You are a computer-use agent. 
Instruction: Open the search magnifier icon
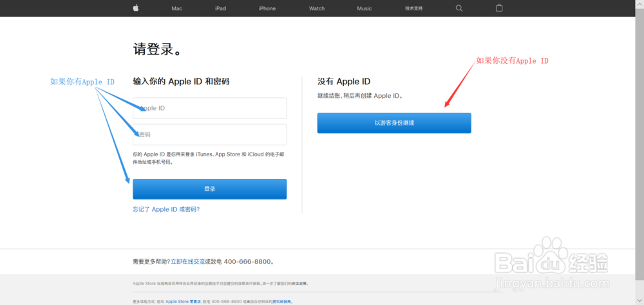coord(459,8)
